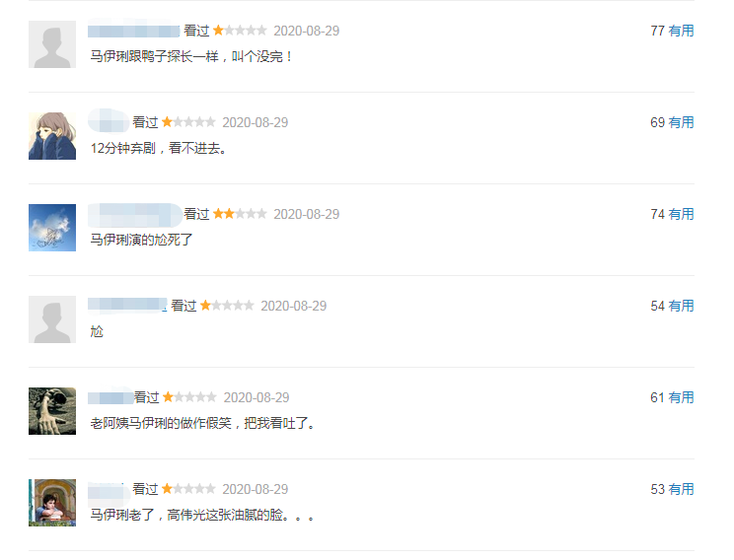The image size is (734, 560).
Task: Click the one-star rating on first review
Action: coord(240,31)
